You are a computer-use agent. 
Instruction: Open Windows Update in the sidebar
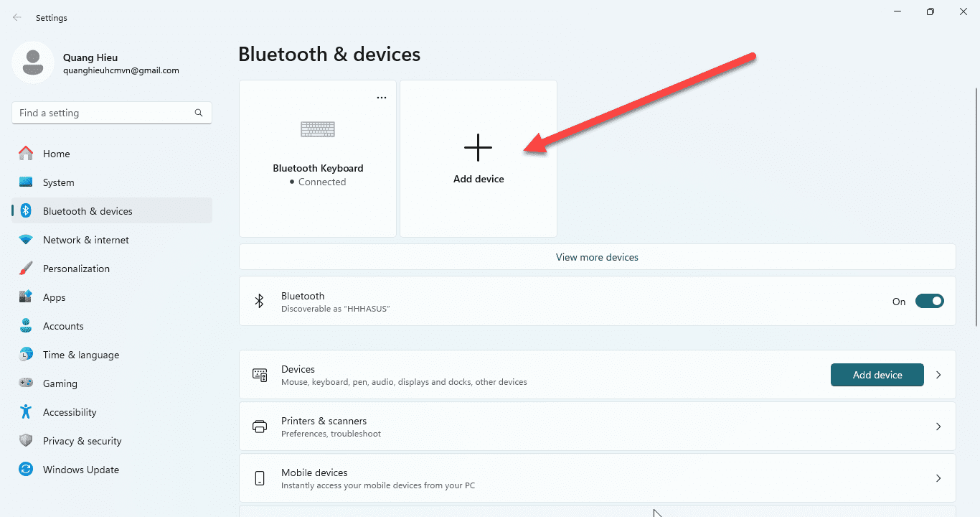coord(80,470)
